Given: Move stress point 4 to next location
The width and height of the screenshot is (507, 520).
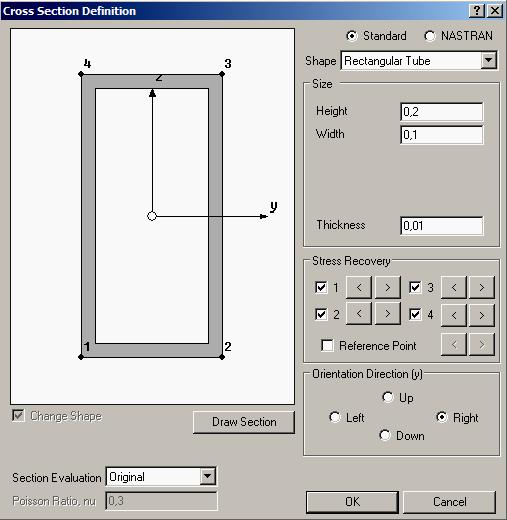Looking at the screenshot, I should point(482,315).
